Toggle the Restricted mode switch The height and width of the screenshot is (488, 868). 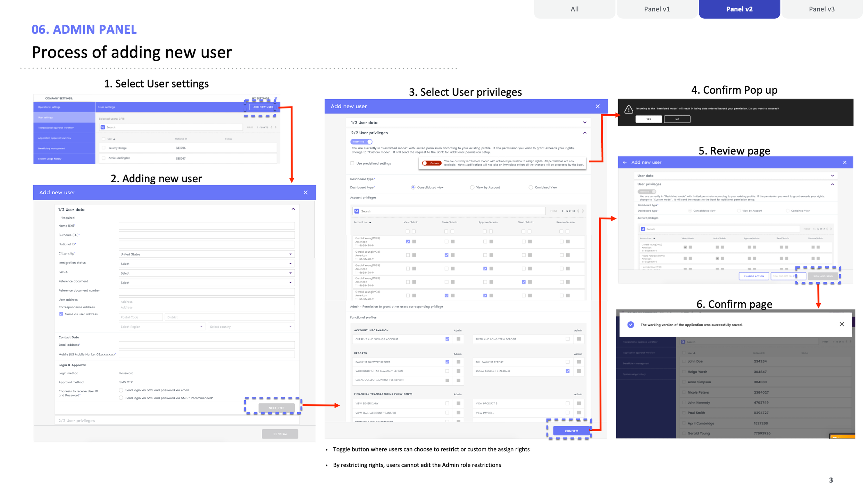361,142
